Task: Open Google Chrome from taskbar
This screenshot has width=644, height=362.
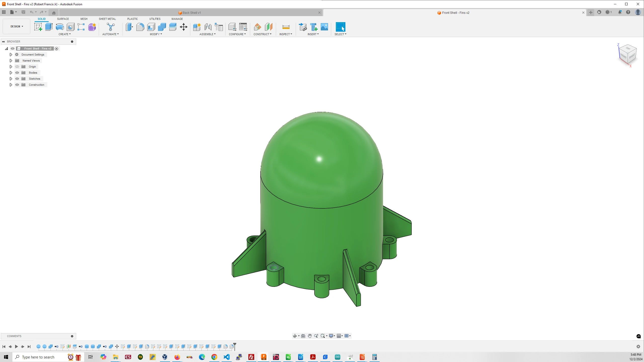Action: pos(214,357)
